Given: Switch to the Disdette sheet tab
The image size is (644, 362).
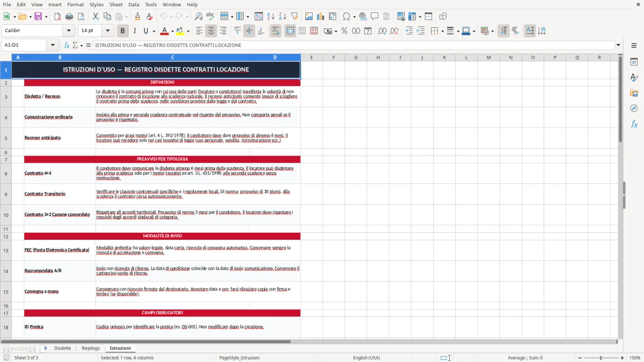Looking at the screenshot, I should 62,348.
